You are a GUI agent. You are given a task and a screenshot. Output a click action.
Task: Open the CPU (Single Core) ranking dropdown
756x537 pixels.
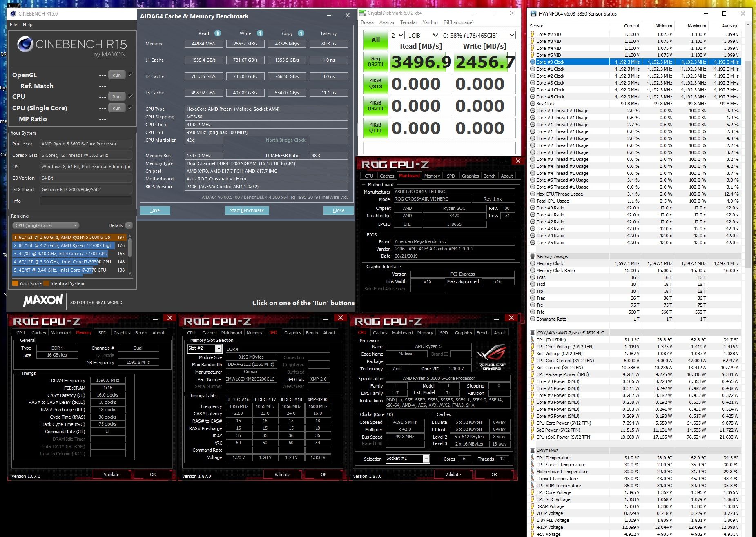tap(46, 225)
